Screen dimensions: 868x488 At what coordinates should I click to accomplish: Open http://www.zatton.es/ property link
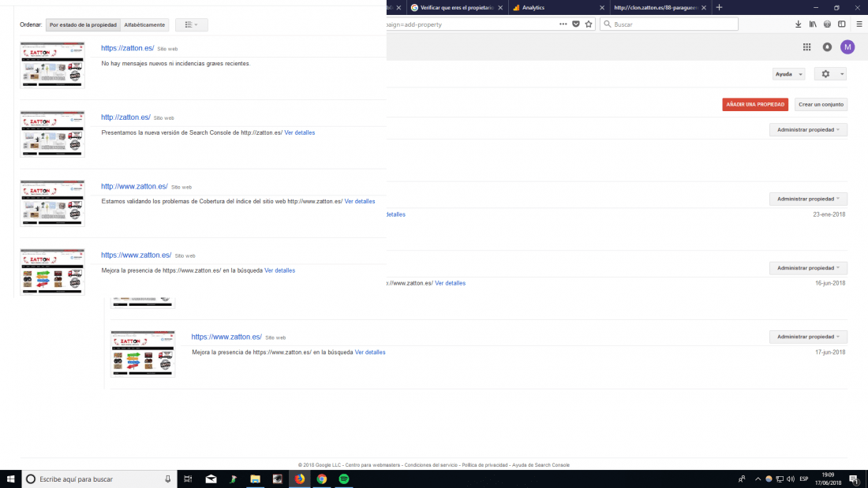coord(134,187)
